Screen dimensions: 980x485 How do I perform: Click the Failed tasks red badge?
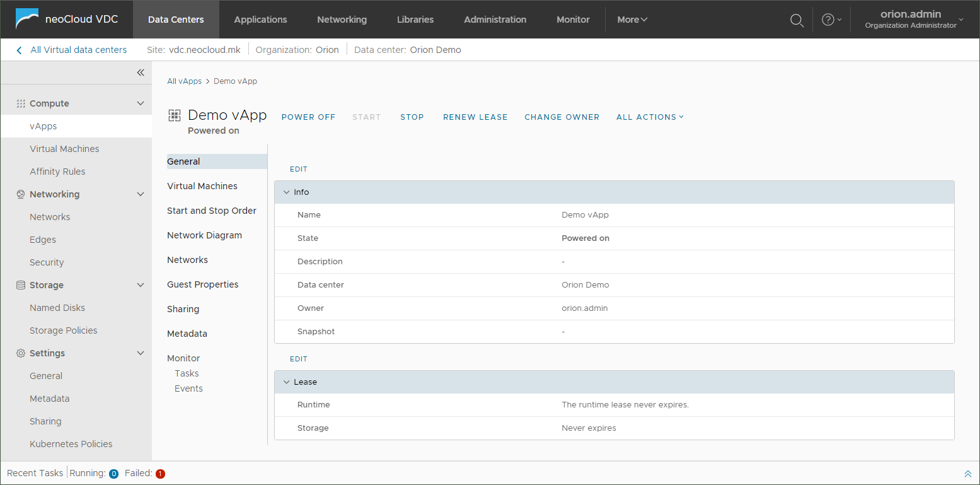click(160, 474)
